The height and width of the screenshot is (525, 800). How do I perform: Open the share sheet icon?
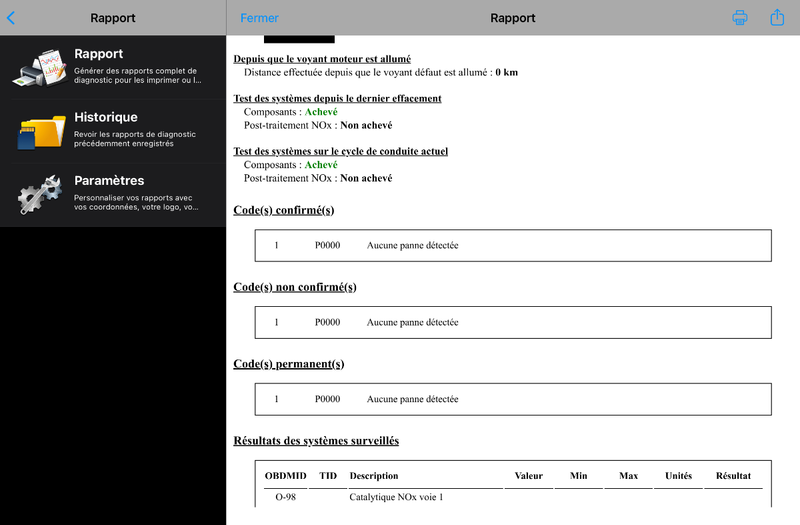pyautogui.click(x=777, y=17)
